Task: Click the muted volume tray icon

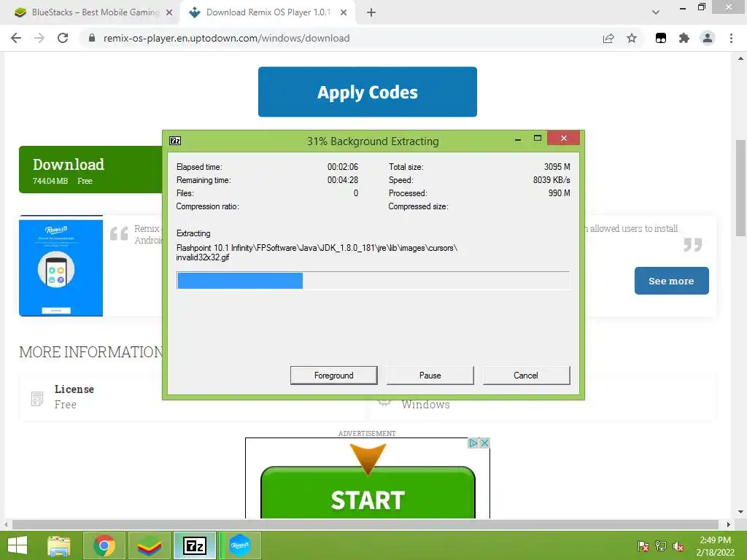Action: coord(678,545)
